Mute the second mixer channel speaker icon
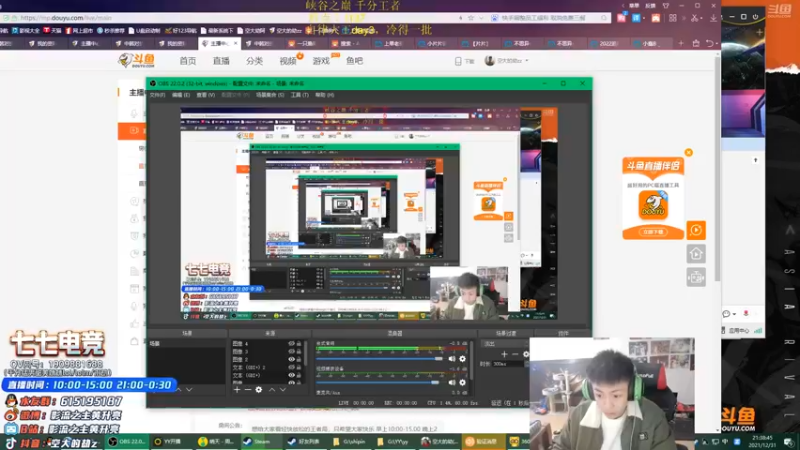The width and height of the screenshot is (800, 450). [452, 382]
